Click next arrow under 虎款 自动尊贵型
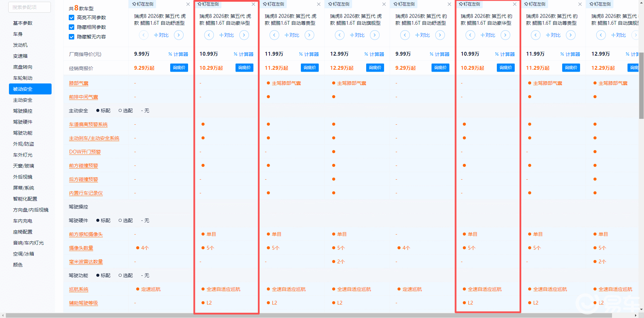This screenshot has width=644, height=318. (309, 35)
